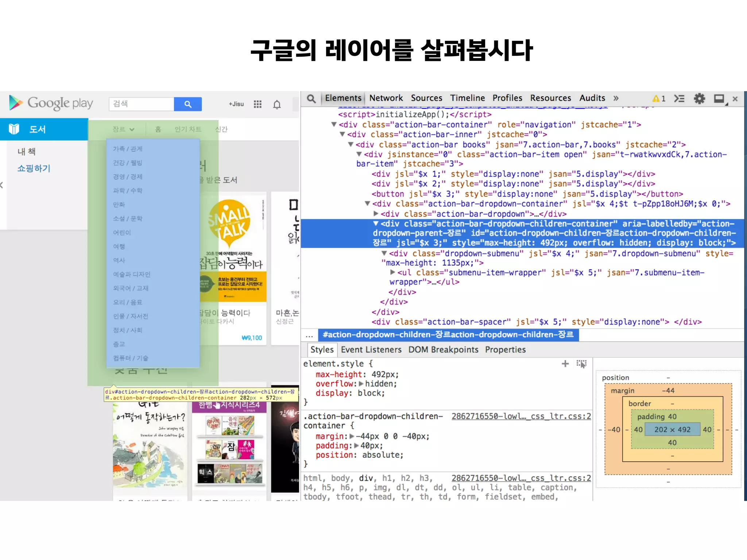
Task: Open the Event Listeners pane tab
Action: (x=371, y=350)
